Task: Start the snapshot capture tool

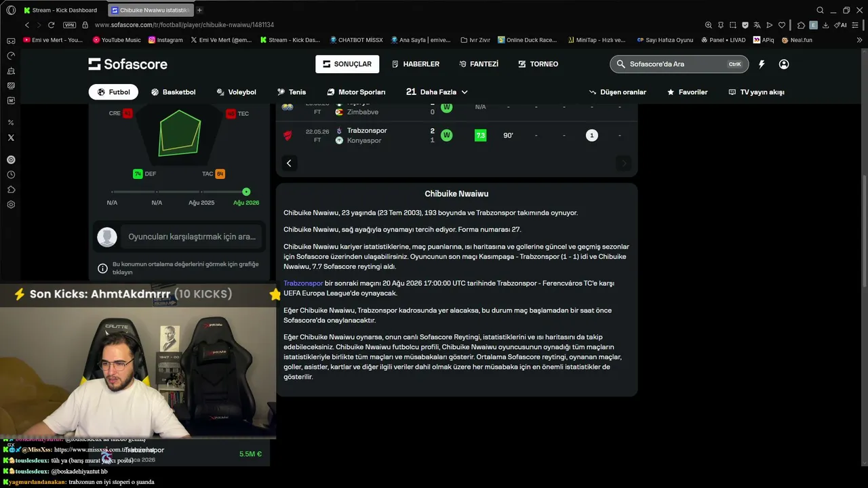Action: click(x=732, y=25)
